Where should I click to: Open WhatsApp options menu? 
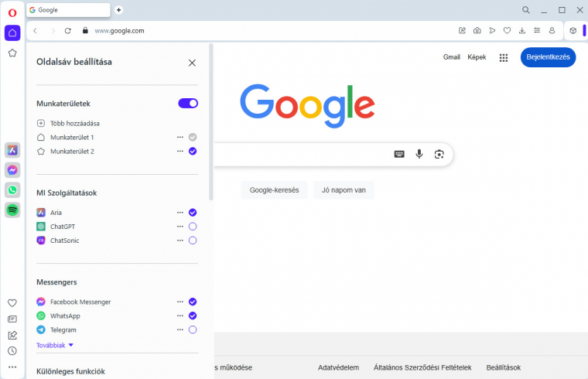tap(180, 316)
